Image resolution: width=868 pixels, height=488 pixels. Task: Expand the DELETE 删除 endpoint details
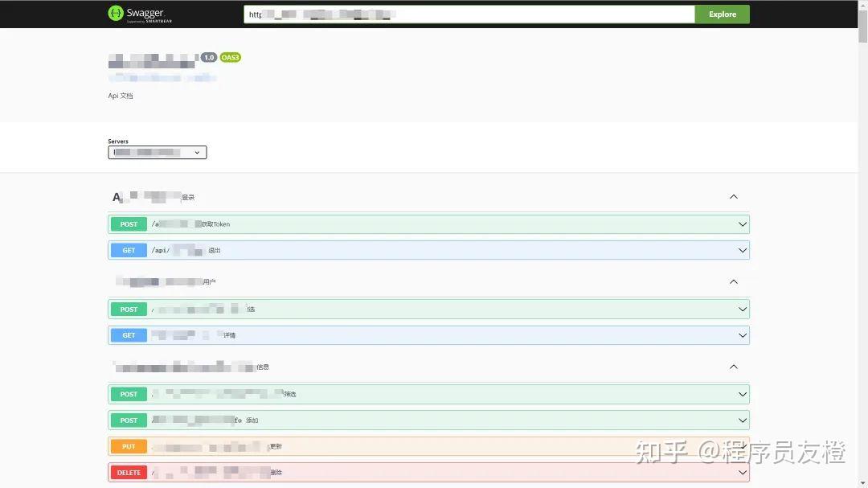[741, 472]
